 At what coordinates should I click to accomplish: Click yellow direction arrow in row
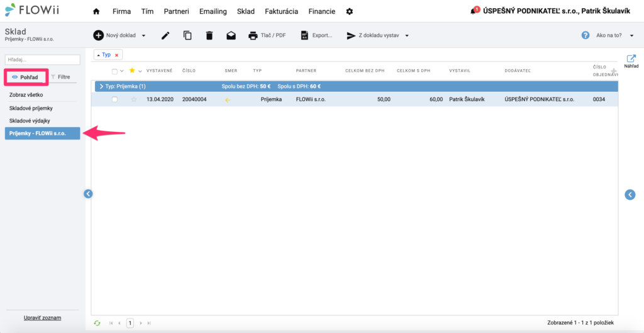(228, 100)
